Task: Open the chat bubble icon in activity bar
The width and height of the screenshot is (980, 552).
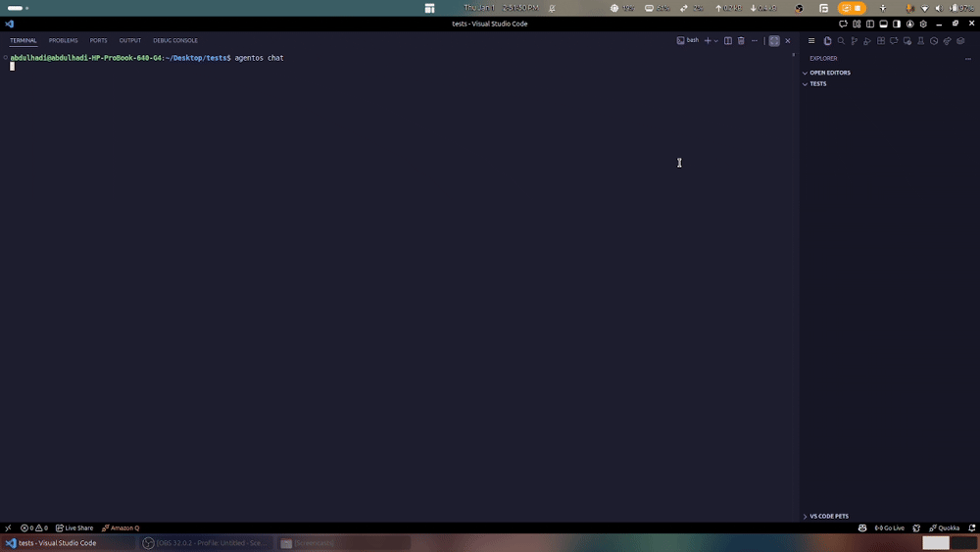Action: (x=894, y=40)
